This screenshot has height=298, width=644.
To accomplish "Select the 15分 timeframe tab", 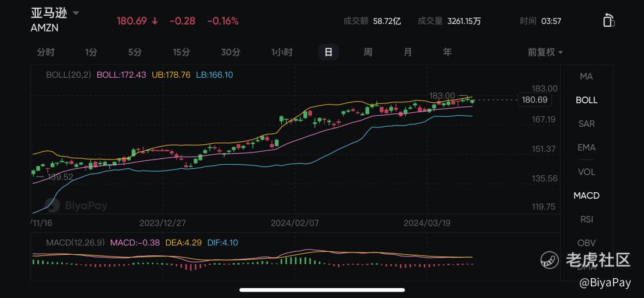I will pos(181,52).
